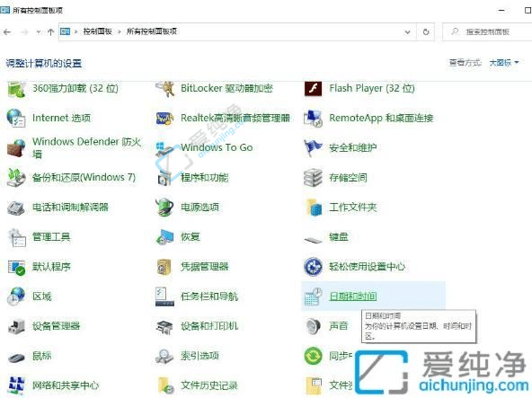The image size is (532, 398).
Task: Open the recent locations dropdown arrow
Action: click(39, 32)
